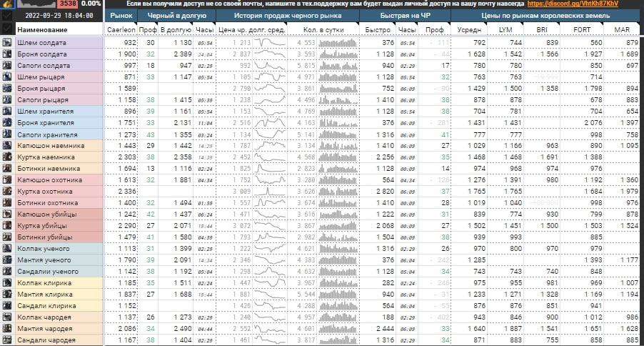This screenshot has width=644, height=346.
Task: Select the Рынок header section
Action: click(121, 16)
